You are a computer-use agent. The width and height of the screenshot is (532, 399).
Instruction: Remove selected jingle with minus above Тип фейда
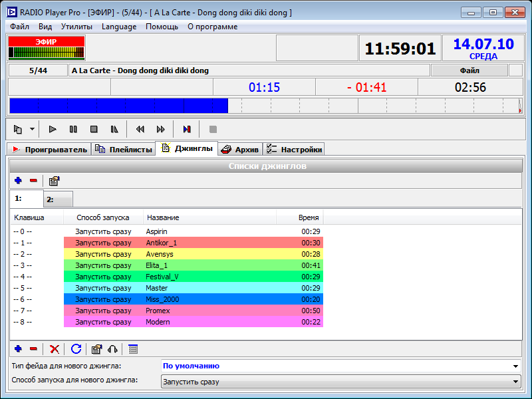[x=33, y=348]
